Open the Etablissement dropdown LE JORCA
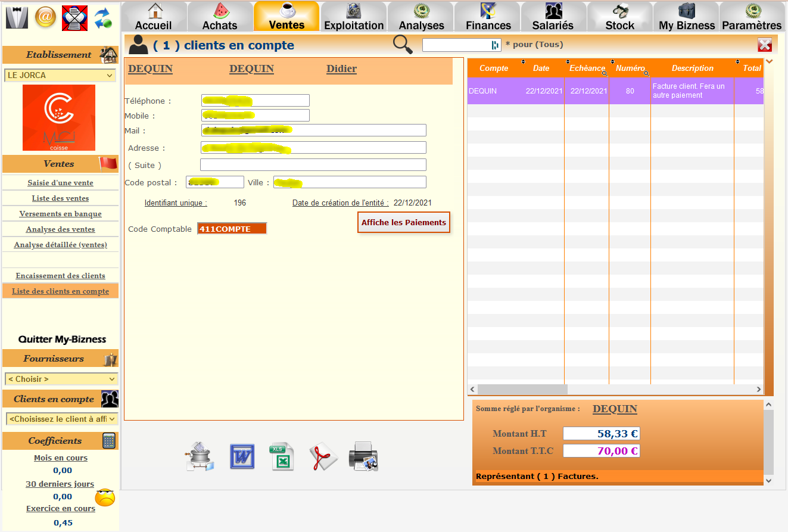Viewport: 788px width, 532px height. coord(60,76)
